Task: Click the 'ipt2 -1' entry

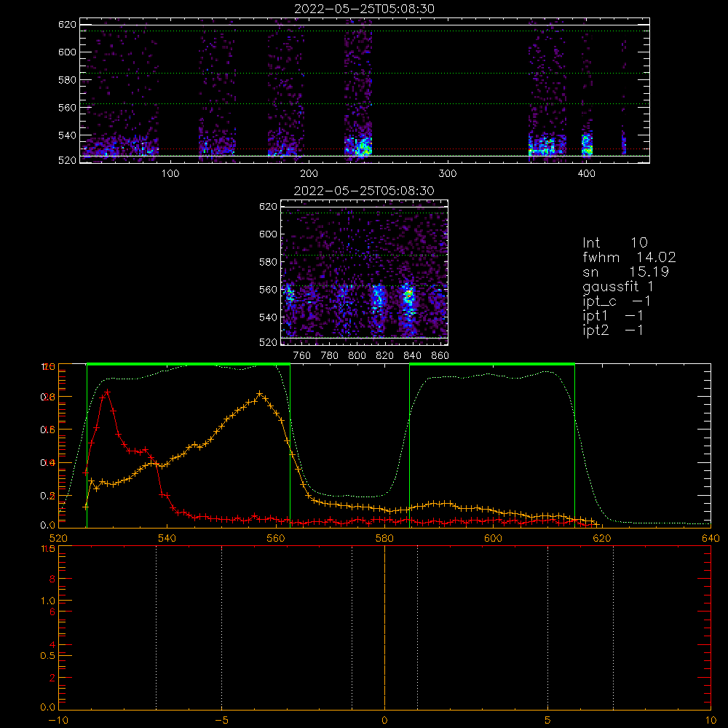Action: click(x=613, y=330)
